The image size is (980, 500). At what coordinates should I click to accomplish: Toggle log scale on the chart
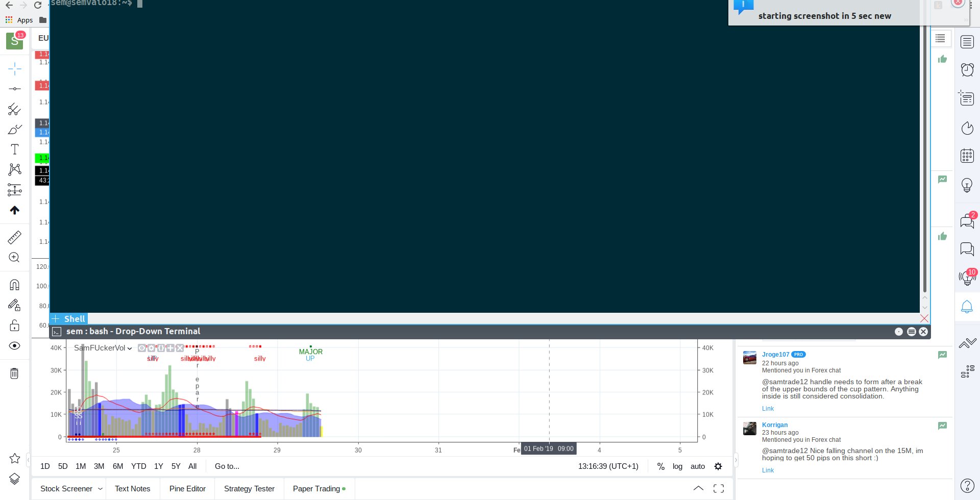677,466
